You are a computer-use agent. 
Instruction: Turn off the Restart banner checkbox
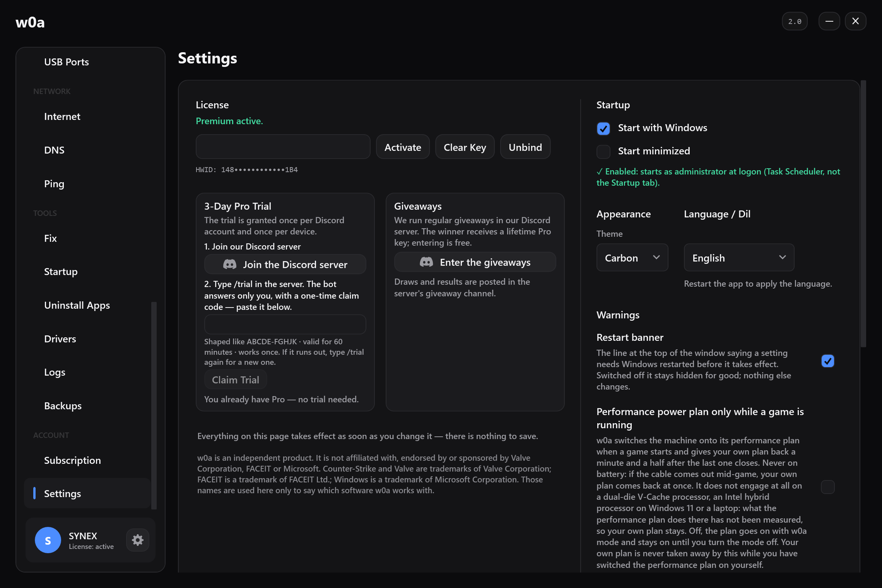(828, 361)
